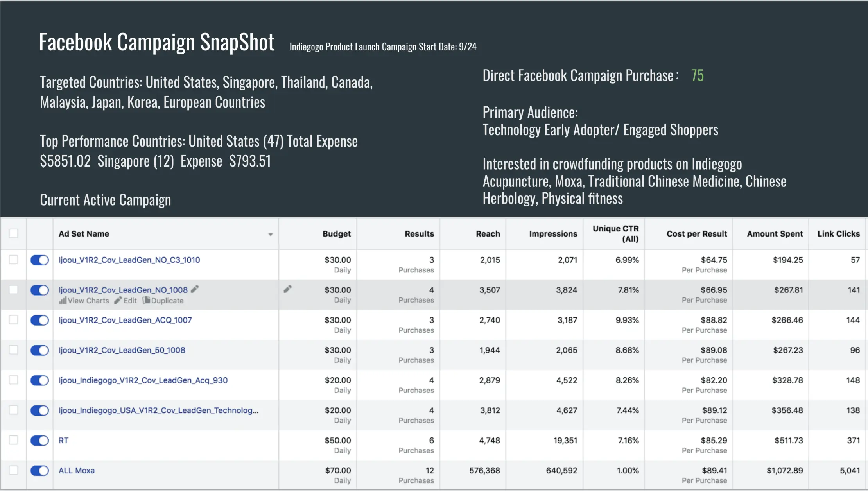Sort by the Amount Spent column header

click(775, 234)
